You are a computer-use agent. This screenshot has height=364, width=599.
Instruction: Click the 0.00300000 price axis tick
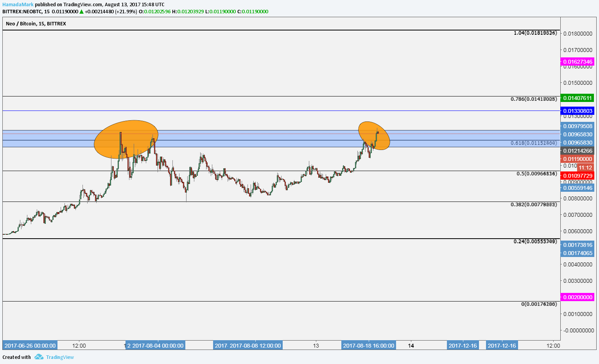click(577, 281)
